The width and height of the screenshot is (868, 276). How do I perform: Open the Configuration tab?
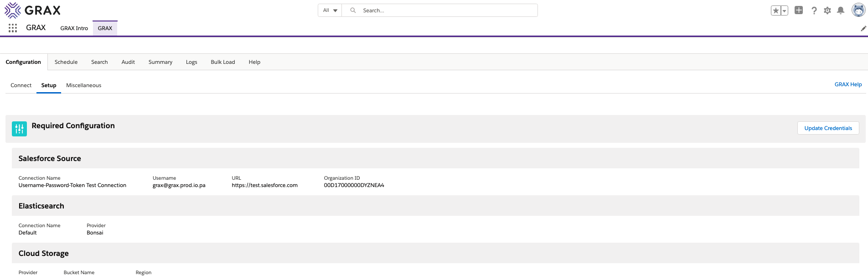(23, 62)
